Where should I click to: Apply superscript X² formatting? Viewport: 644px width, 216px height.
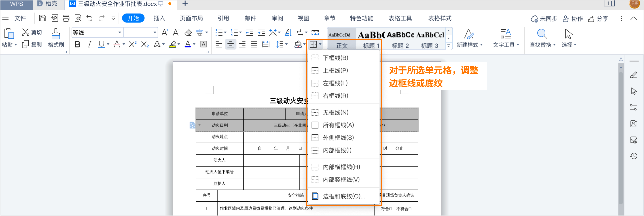pyautogui.click(x=133, y=44)
